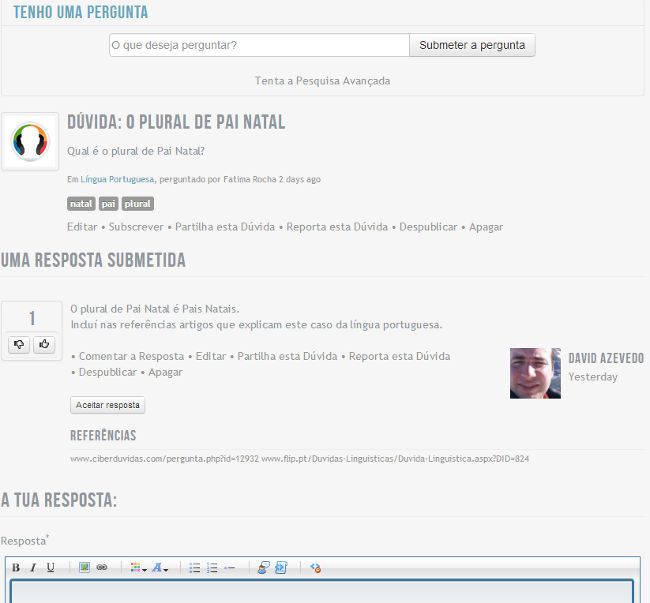The image size is (650, 603).
Task: Click the 'Língua Portuguesa' category link
Action: (117, 180)
